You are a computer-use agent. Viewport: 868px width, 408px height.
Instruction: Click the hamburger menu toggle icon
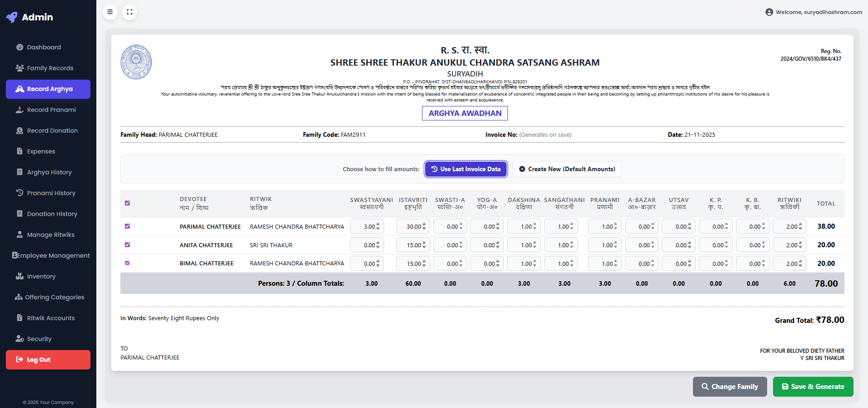pos(110,12)
